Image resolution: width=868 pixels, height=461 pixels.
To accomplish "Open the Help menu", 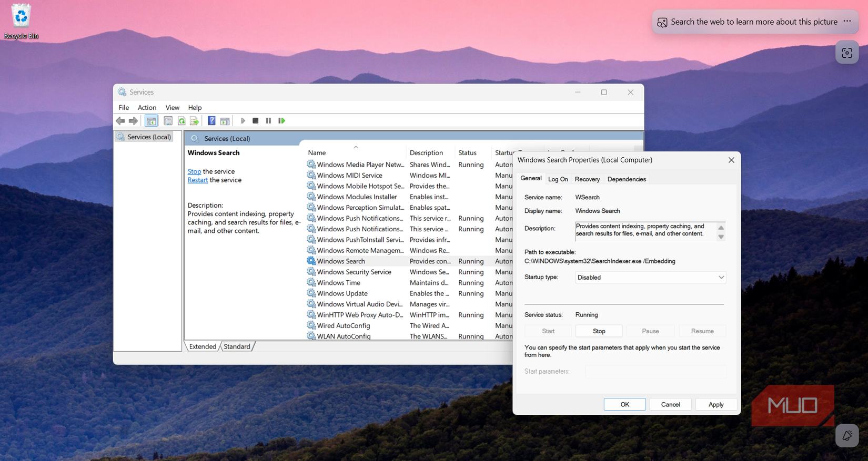I will [x=195, y=107].
